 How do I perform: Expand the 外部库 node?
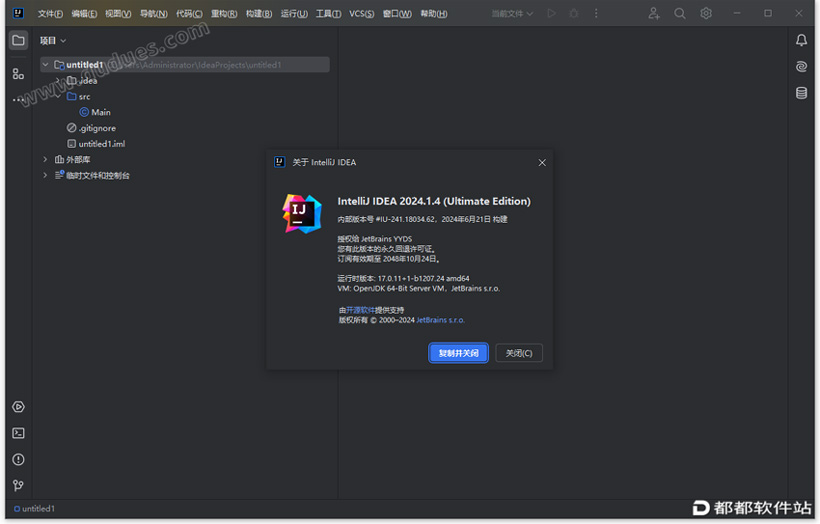click(x=45, y=160)
